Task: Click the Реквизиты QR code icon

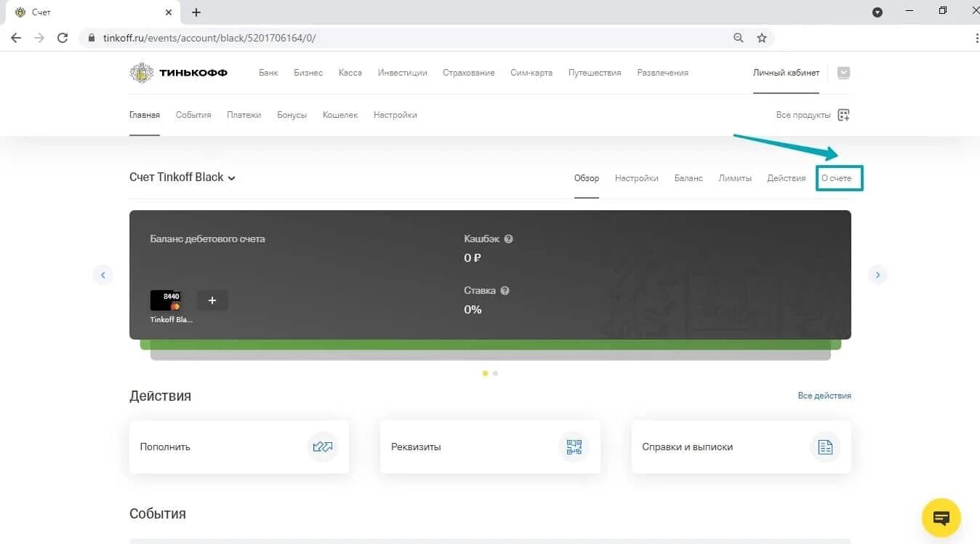Action: click(574, 447)
